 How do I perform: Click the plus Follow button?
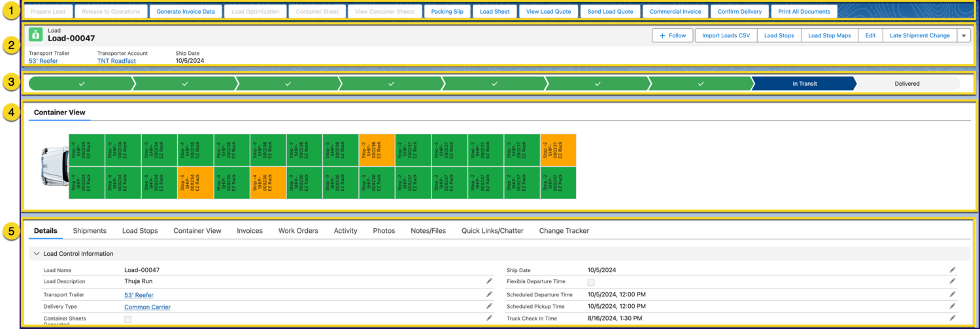click(x=672, y=35)
